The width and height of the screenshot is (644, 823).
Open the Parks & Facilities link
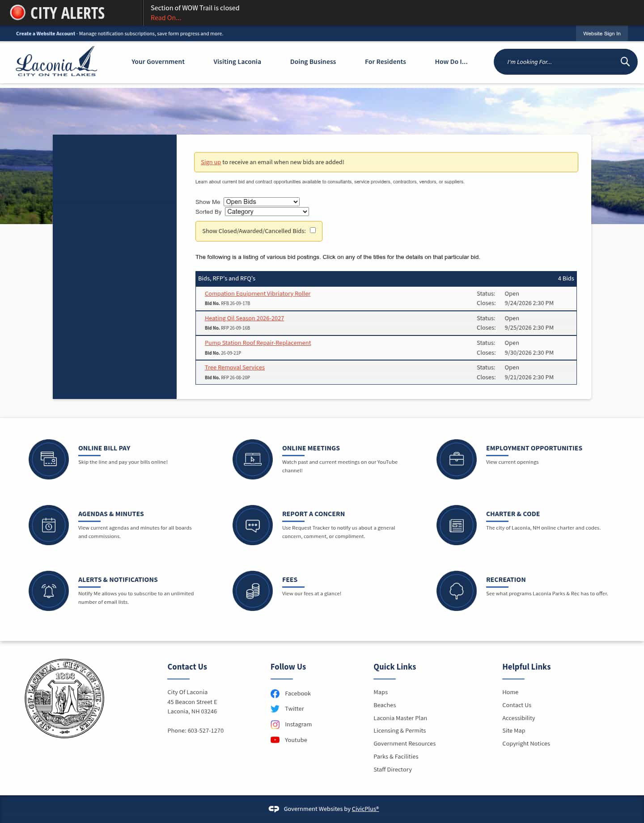[396, 757]
